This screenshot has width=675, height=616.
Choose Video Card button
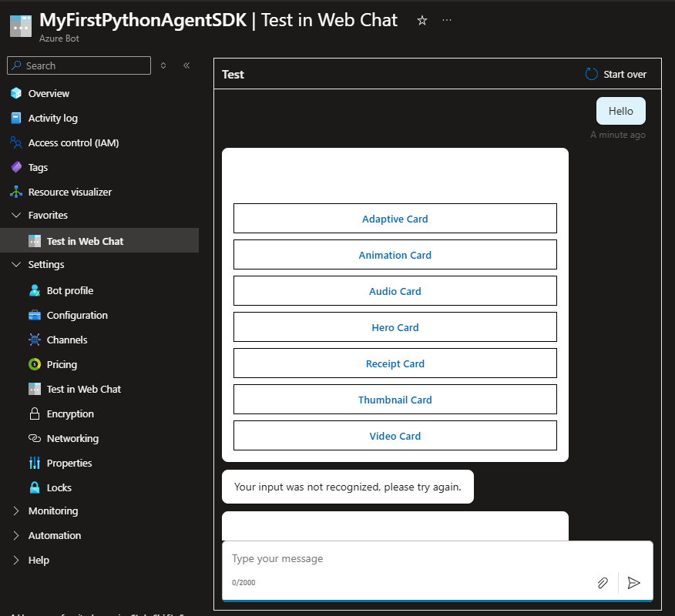395,435
